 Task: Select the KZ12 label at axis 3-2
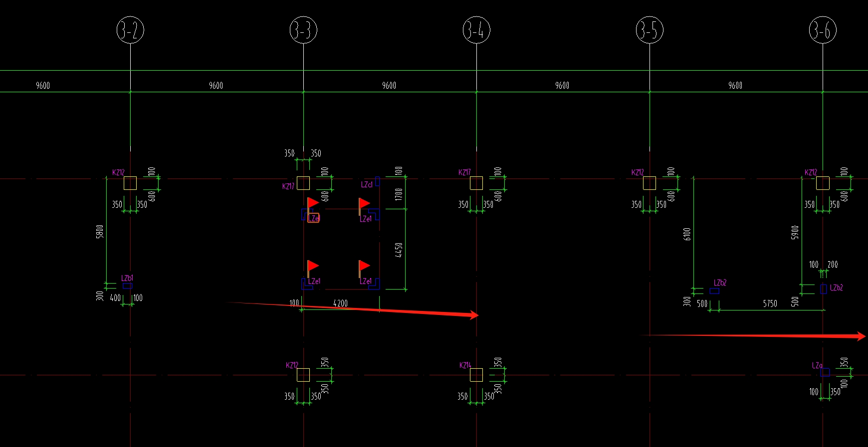click(118, 172)
